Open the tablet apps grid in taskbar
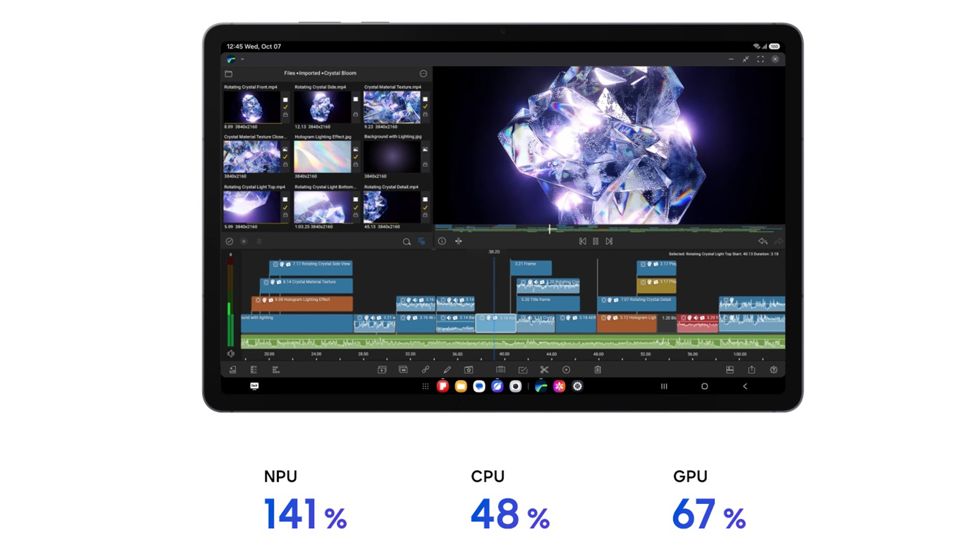 pyautogui.click(x=425, y=386)
